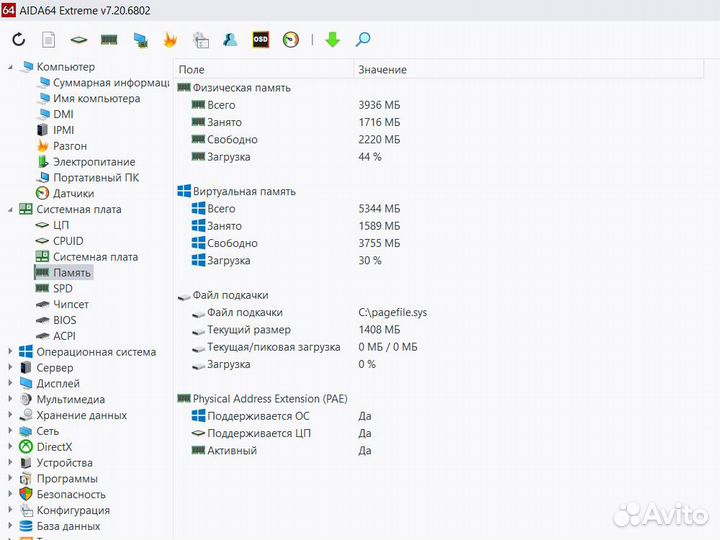The width and height of the screenshot is (720, 540).
Task: Select the Physical Address Extension (PAE) header
Action: (263, 399)
